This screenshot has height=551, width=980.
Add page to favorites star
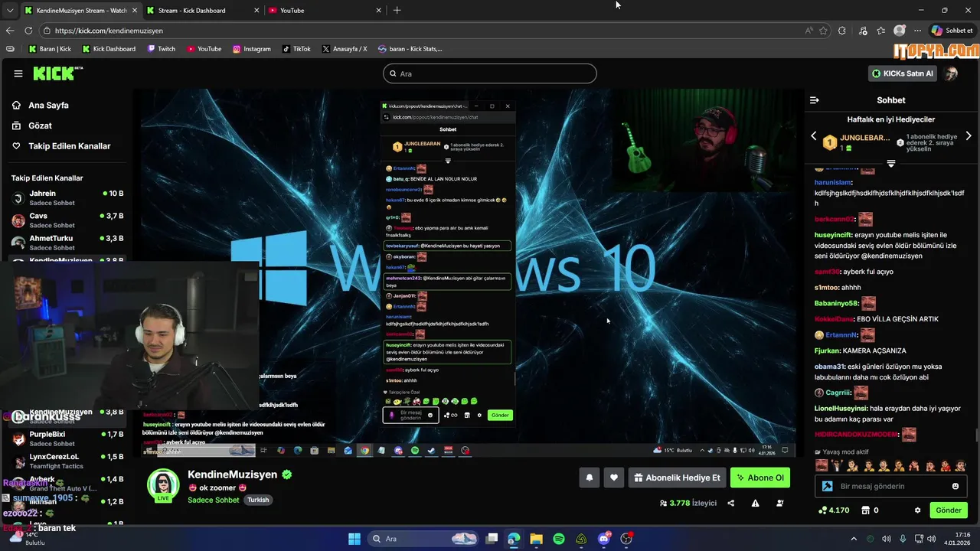tap(824, 31)
